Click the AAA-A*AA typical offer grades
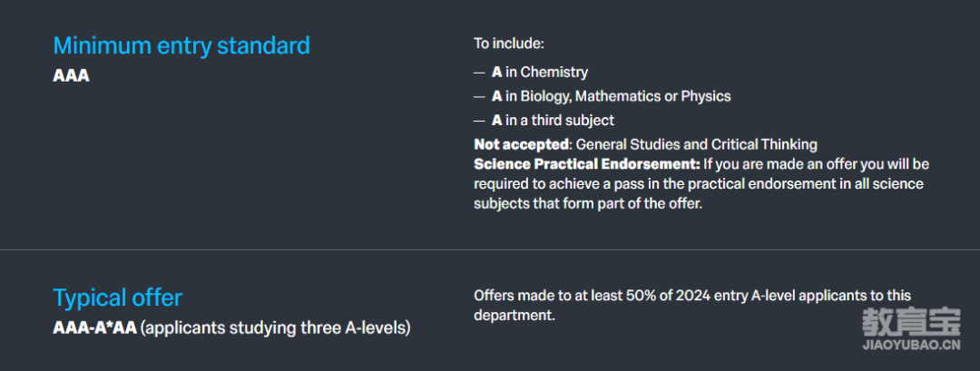Screen dimensions: 980x371 tap(94, 327)
